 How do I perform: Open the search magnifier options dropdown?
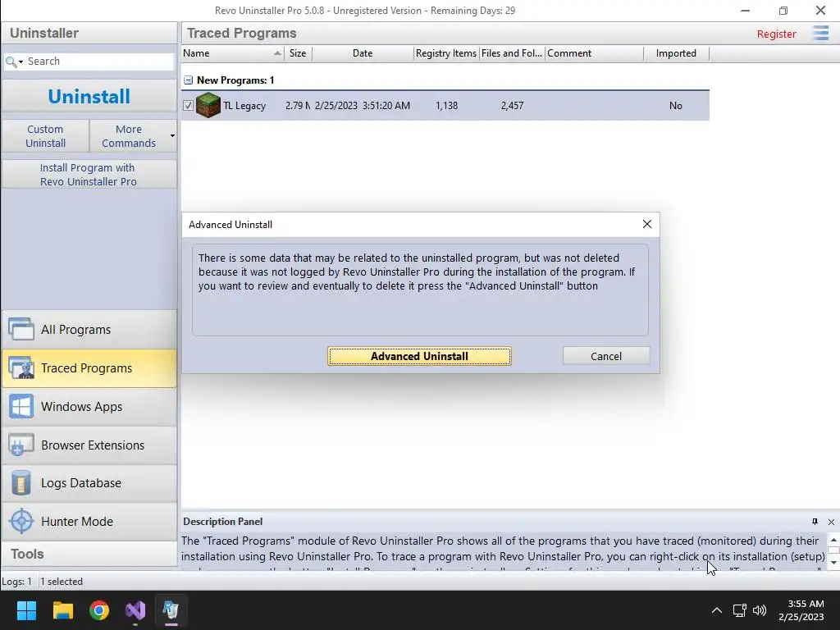[14, 62]
